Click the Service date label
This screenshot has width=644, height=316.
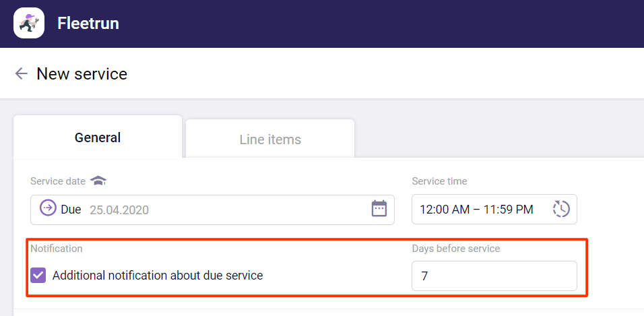pyautogui.click(x=58, y=181)
